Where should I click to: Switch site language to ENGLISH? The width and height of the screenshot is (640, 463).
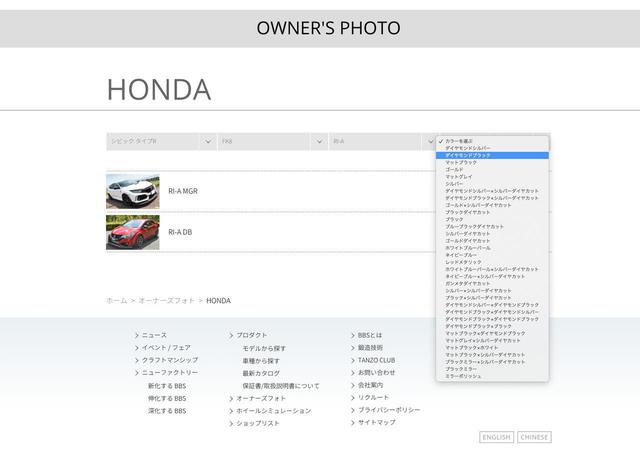[x=496, y=437]
